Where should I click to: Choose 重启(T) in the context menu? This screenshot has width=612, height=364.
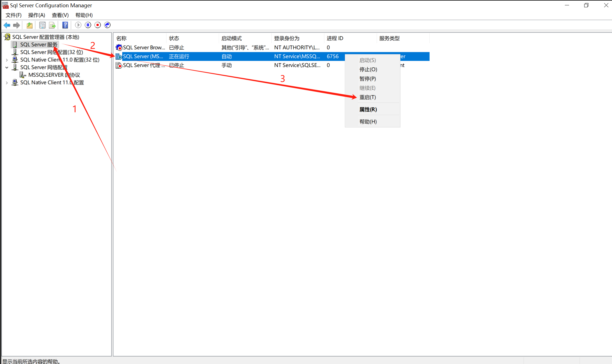click(x=368, y=97)
